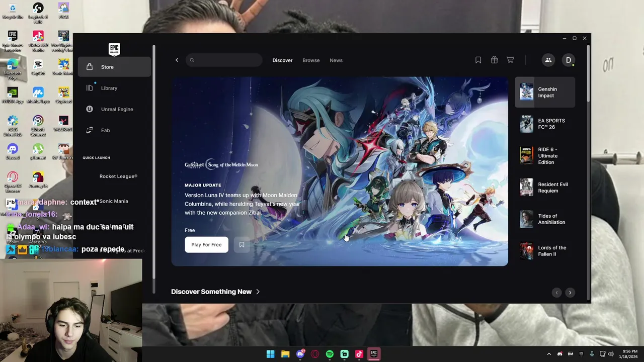The width and height of the screenshot is (644, 362).
Task: Select the Cuphead desktop shortcut
Action: 63,96
